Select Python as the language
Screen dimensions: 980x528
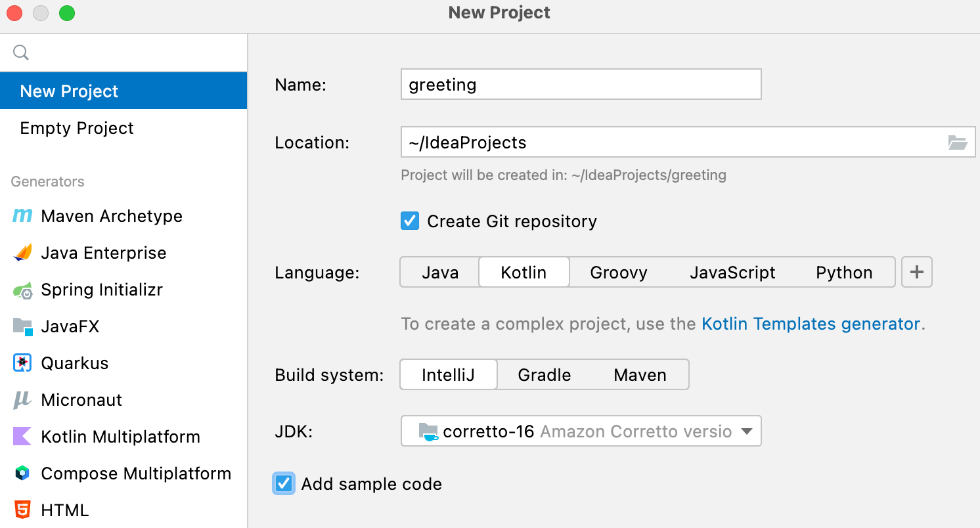point(844,273)
